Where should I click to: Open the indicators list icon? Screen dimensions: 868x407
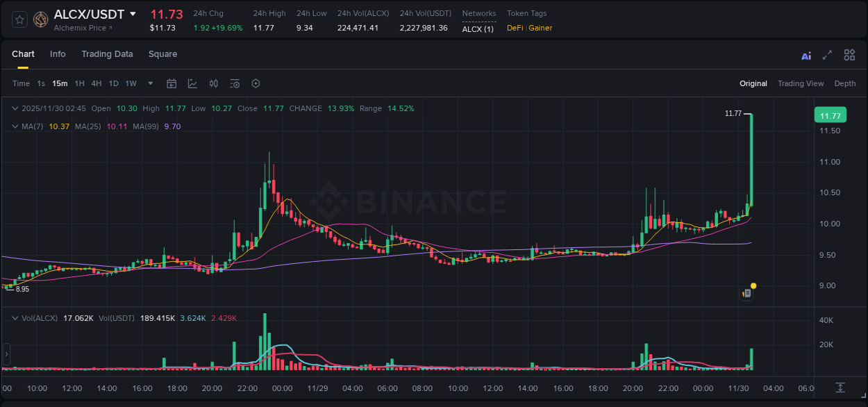point(235,83)
